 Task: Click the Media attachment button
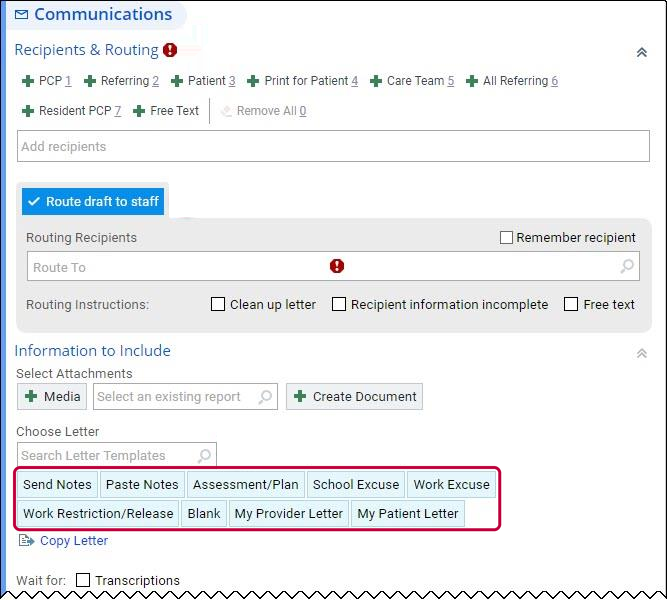(x=52, y=397)
